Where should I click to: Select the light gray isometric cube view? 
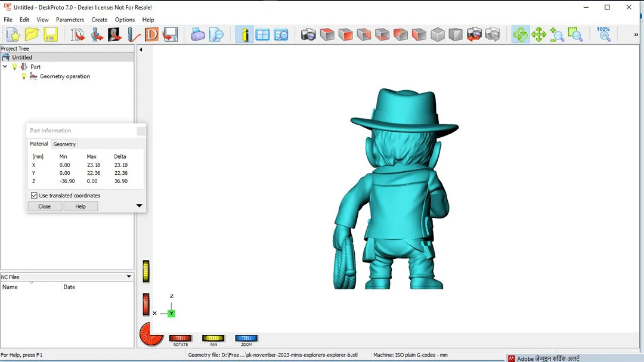coord(438,35)
